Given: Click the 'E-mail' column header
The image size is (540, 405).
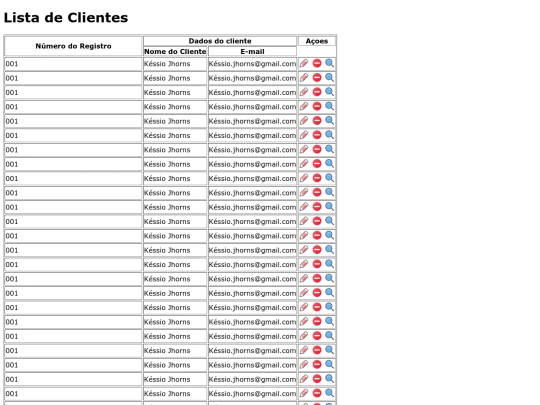Looking at the screenshot, I should pyautogui.click(x=252, y=51).
